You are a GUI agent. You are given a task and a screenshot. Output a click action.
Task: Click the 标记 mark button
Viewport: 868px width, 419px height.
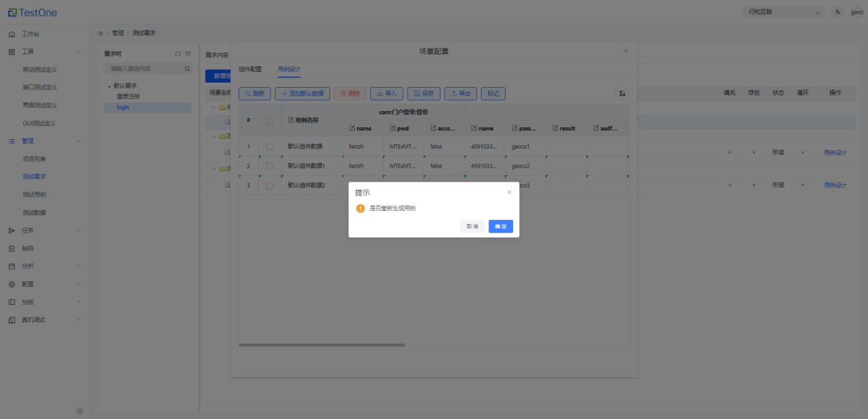click(x=493, y=94)
